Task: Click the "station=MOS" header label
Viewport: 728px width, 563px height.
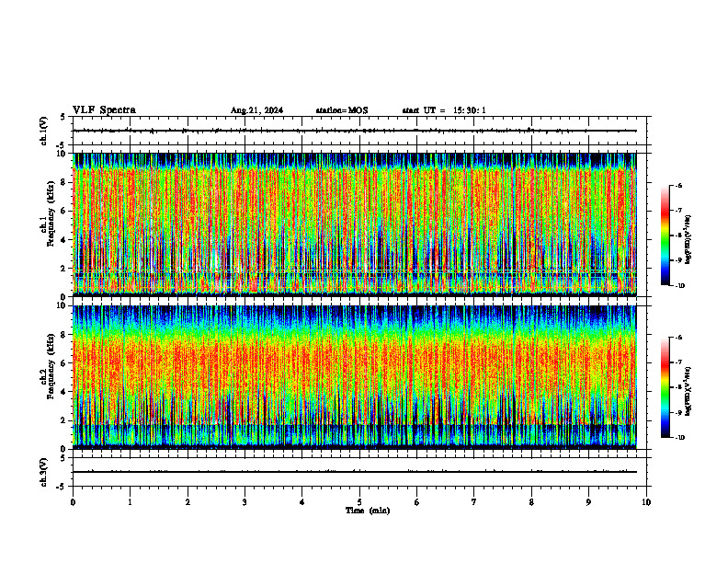Action: 342,110
